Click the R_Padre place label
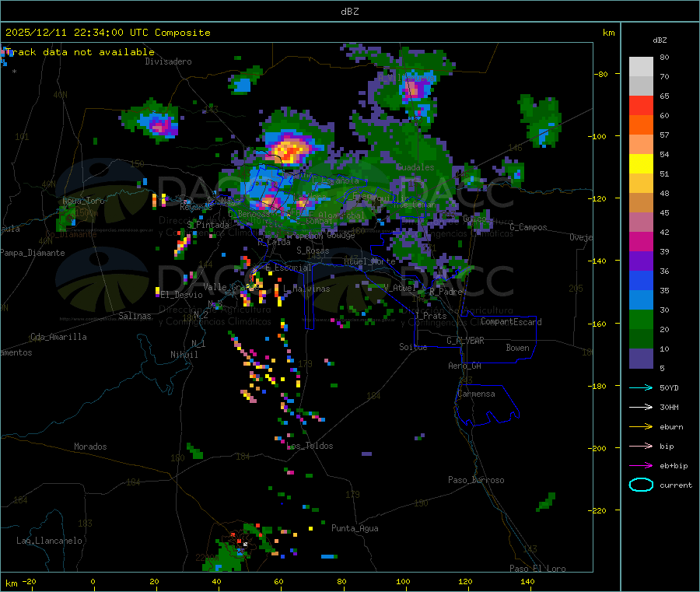 click(x=446, y=292)
